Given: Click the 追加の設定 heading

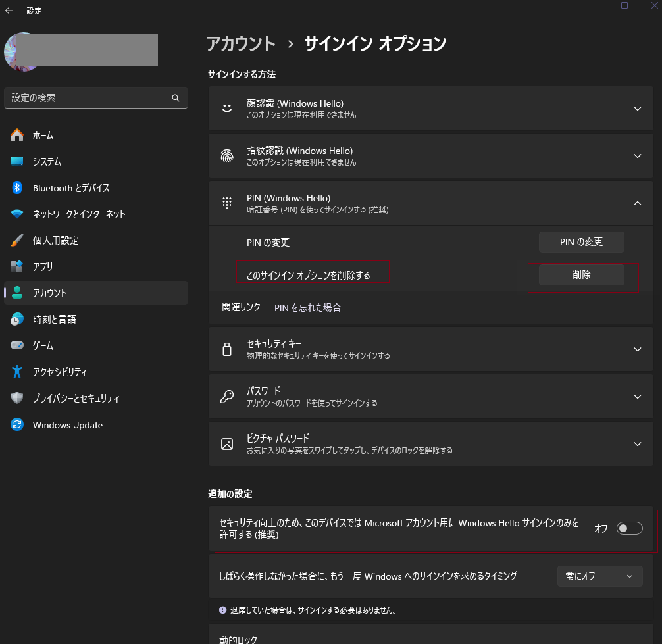Looking at the screenshot, I should coord(230,494).
